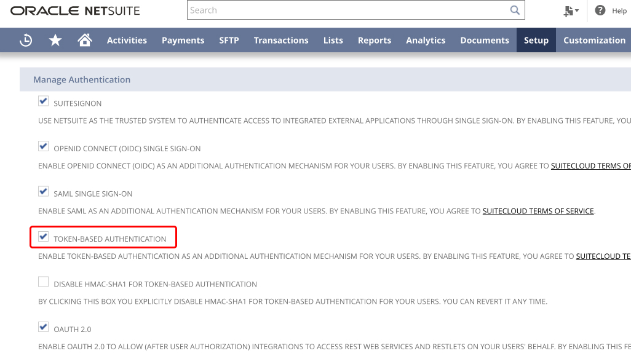The width and height of the screenshot is (631, 364).
Task: Uncheck OPENID CONNECT (OIDC) SINGLE SIGN-ON
Action: [x=43, y=146]
